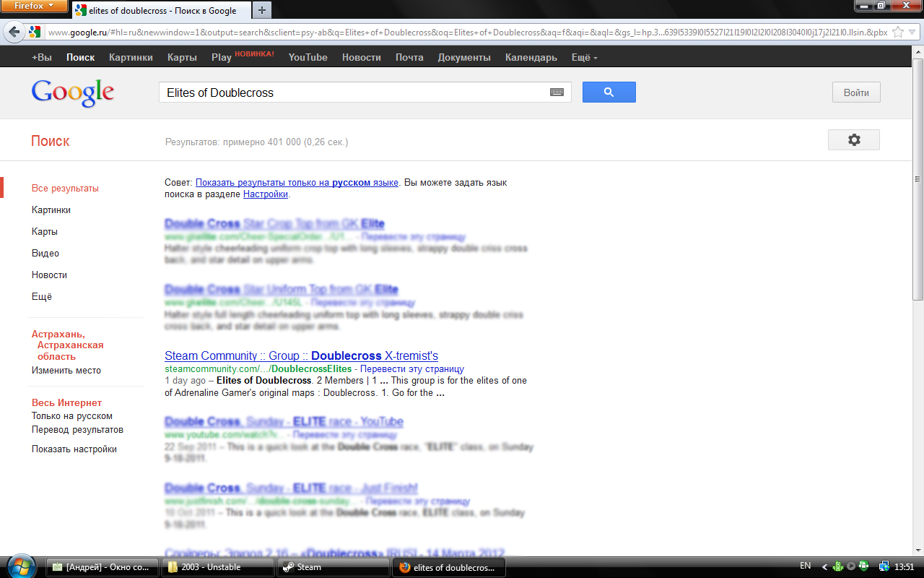The image size is (924, 578).
Task: Open the on-screen keyboard icon in search box
Action: pos(557,92)
